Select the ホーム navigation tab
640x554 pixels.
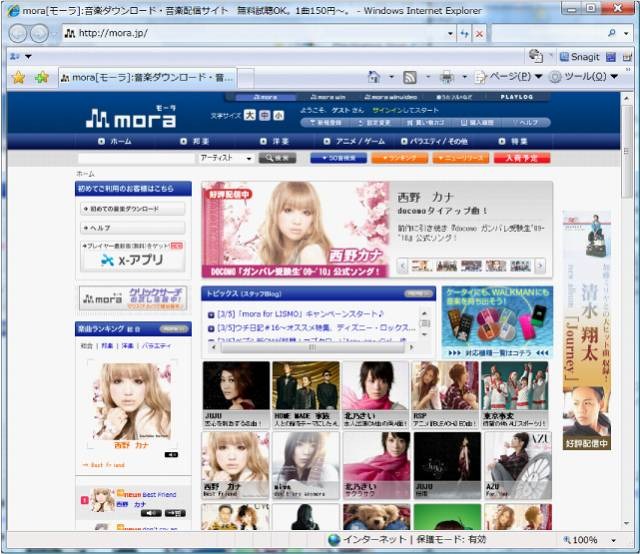[x=115, y=141]
